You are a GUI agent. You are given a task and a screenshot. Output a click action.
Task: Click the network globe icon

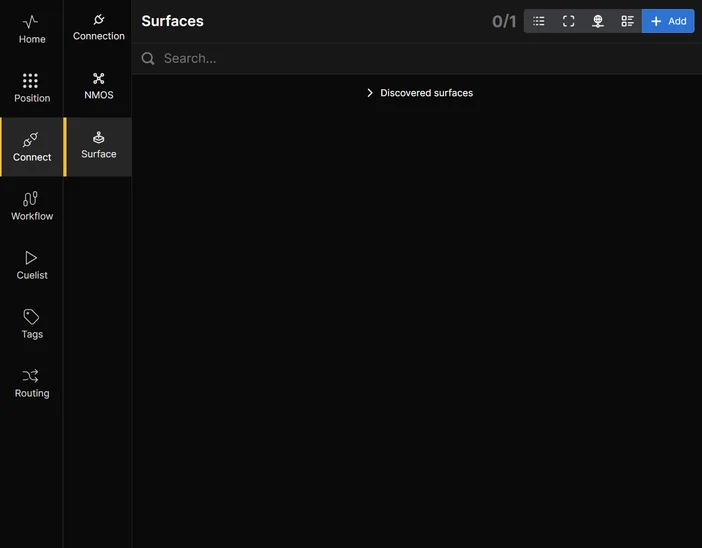(x=598, y=21)
